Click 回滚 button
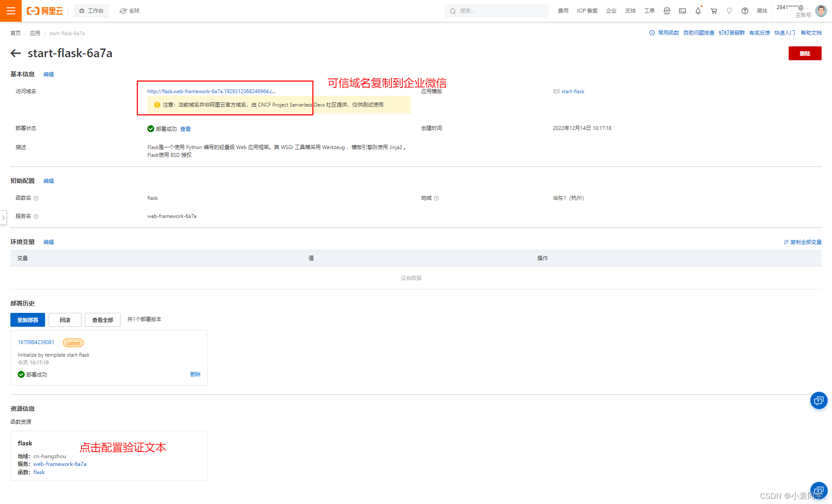Image resolution: width=832 pixels, height=504 pixels. [x=65, y=320]
